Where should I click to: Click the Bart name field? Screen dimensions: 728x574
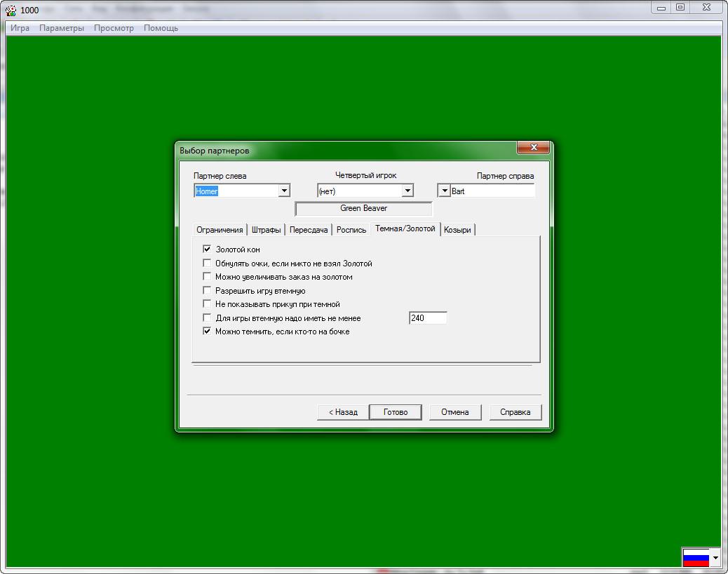[492, 191]
